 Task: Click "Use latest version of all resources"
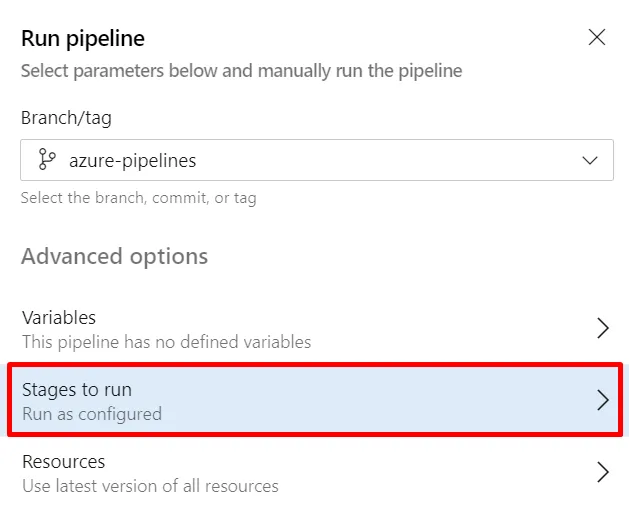click(150, 486)
